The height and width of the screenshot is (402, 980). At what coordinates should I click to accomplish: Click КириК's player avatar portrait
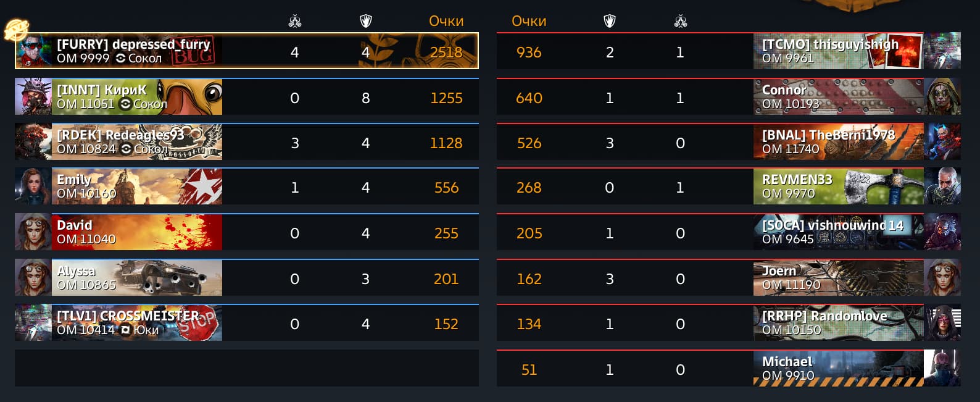coord(33,97)
